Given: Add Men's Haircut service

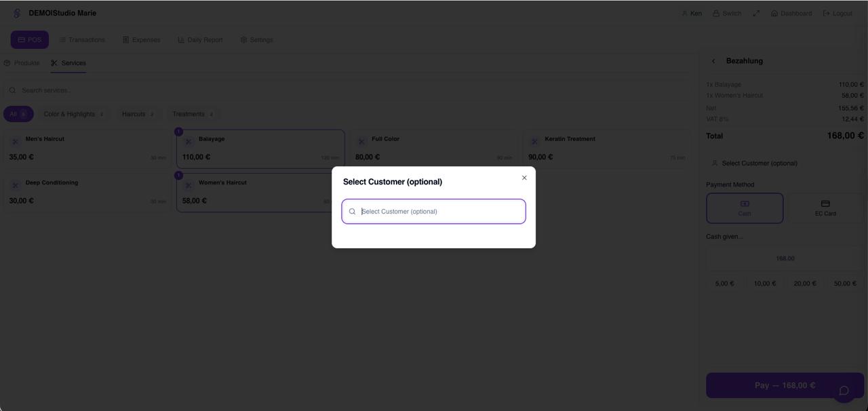Looking at the screenshot, I should 87,149.
